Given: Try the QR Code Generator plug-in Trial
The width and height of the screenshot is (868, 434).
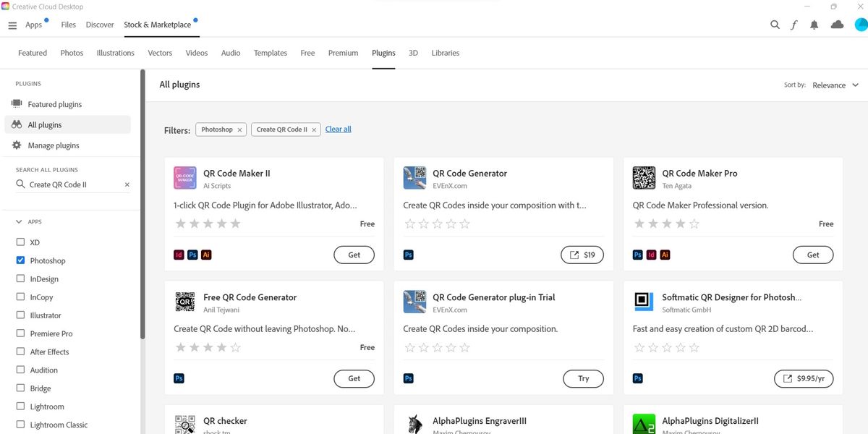Looking at the screenshot, I should click(584, 378).
